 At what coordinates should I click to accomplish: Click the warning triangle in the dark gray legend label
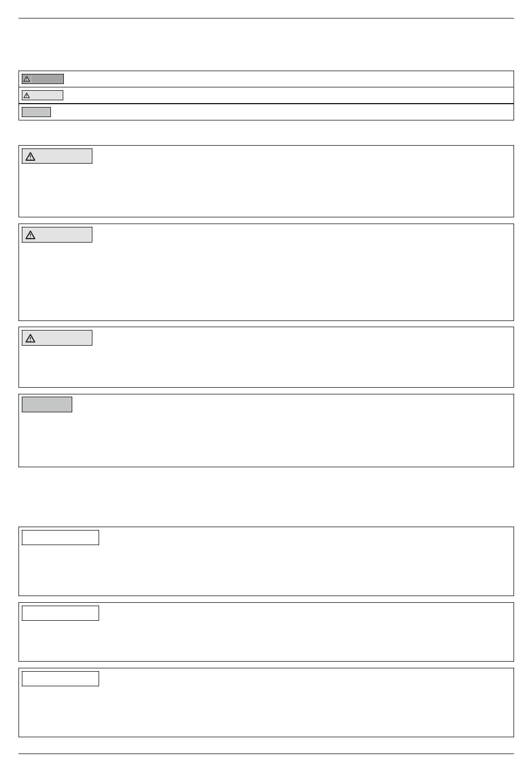26,79
